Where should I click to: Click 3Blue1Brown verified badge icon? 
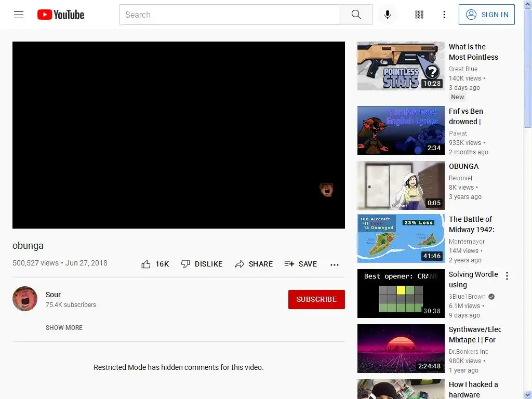tap(491, 297)
